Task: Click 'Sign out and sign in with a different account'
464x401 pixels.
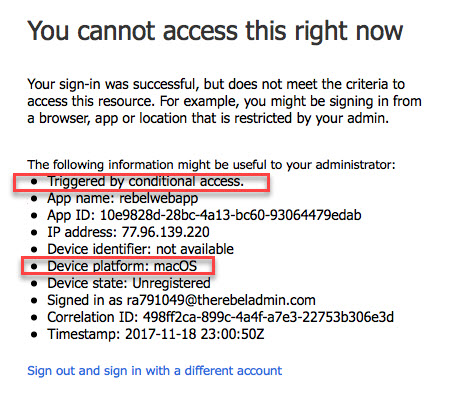Action: [x=155, y=371]
